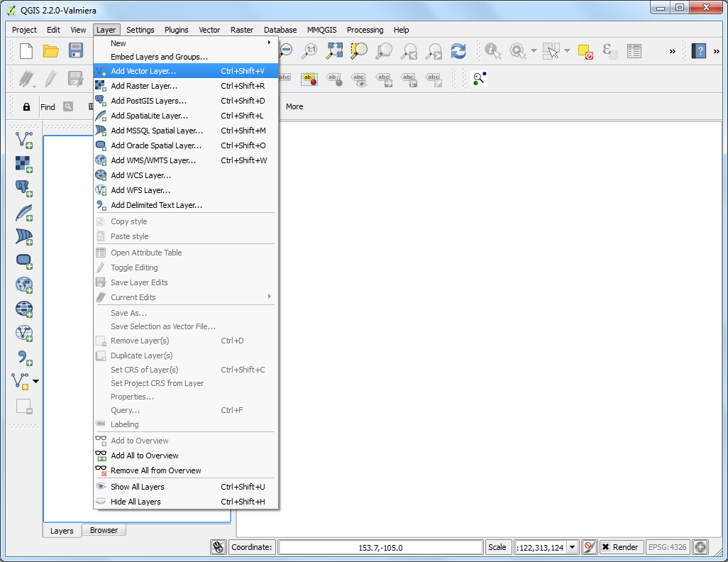Expand the New submenu in Layer menu
The height and width of the screenshot is (562, 728).
(x=186, y=43)
